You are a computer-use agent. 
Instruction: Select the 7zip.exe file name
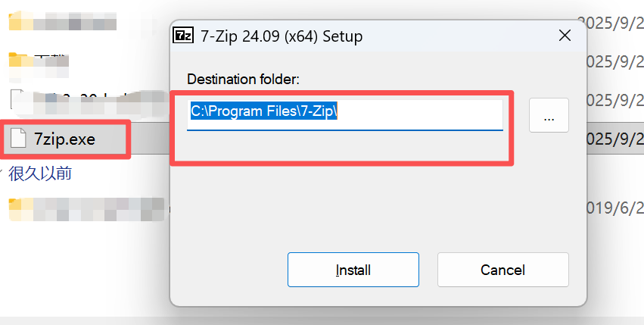(x=64, y=139)
